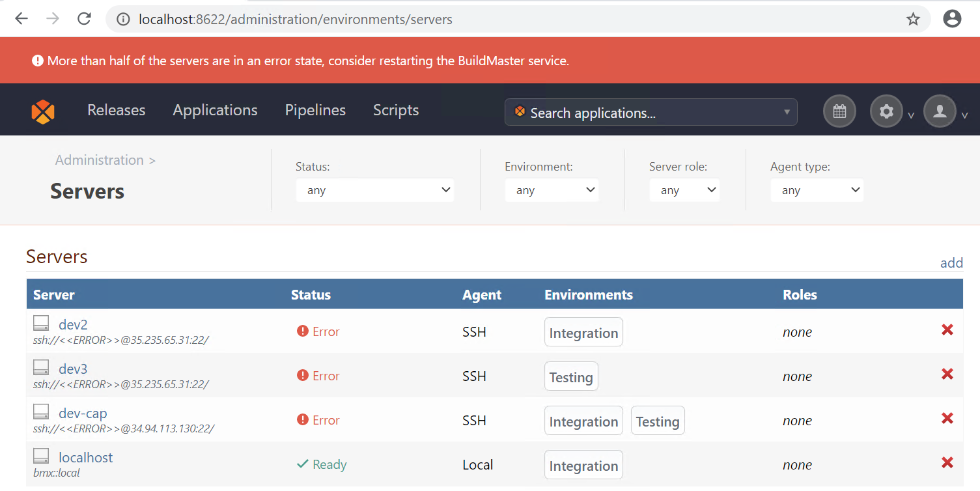Click the Agent column header
This screenshot has width=980, height=491.
(x=482, y=294)
